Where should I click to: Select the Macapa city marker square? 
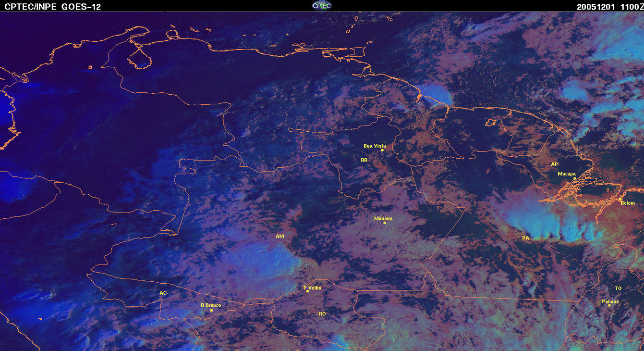(x=574, y=178)
